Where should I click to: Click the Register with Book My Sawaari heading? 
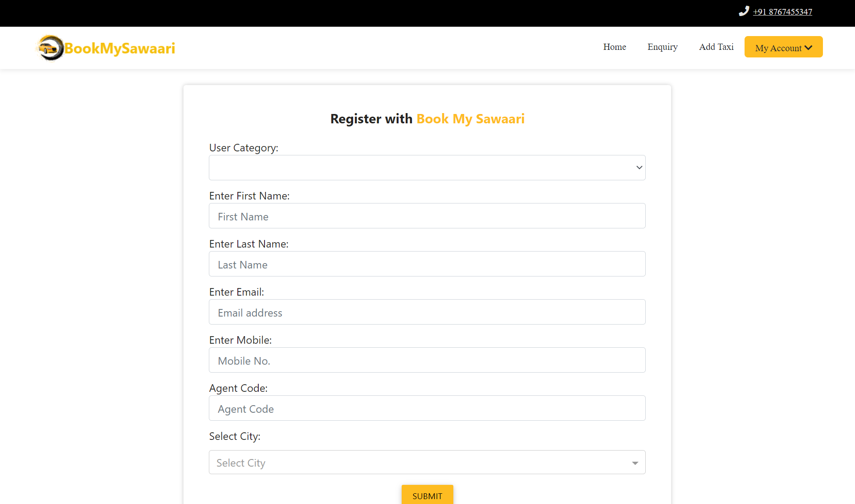(x=427, y=119)
